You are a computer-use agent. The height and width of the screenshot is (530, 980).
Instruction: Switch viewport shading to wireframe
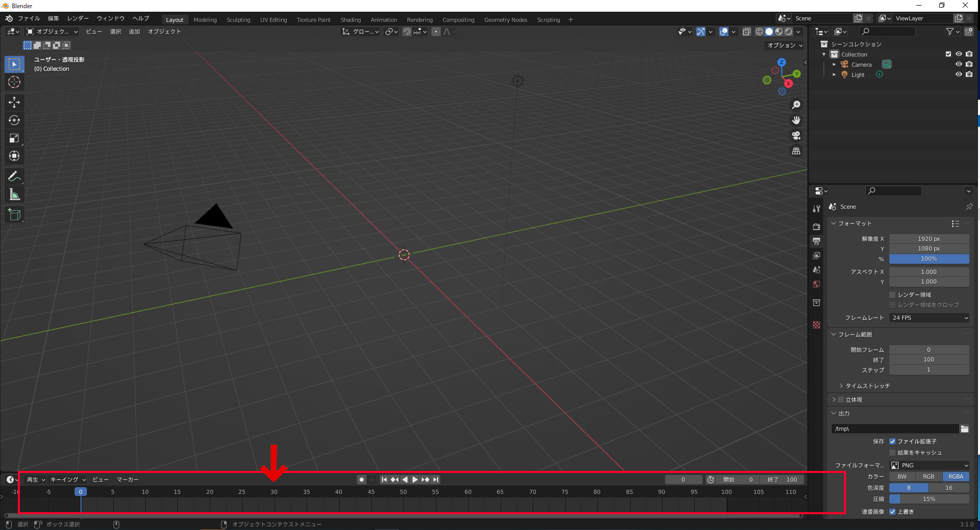coord(759,32)
